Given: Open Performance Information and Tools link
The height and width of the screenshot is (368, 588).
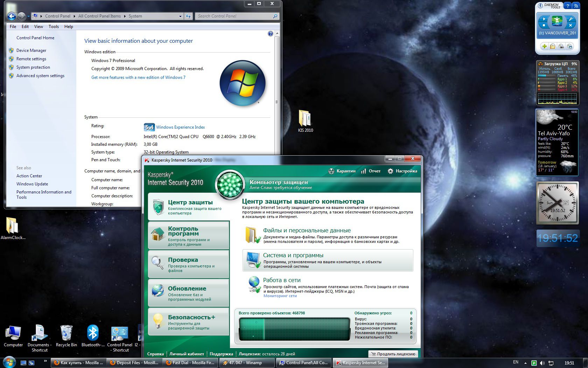Looking at the screenshot, I should click(44, 195).
